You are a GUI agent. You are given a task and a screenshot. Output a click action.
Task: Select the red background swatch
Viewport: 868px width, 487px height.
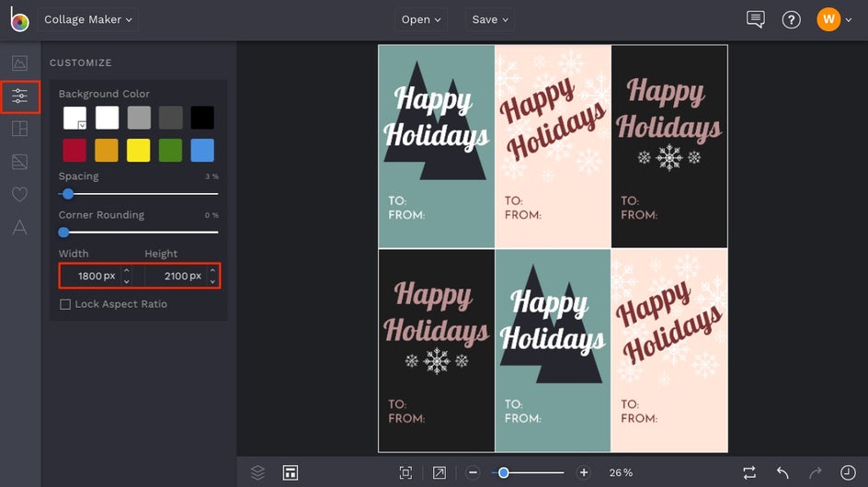(74, 150)
